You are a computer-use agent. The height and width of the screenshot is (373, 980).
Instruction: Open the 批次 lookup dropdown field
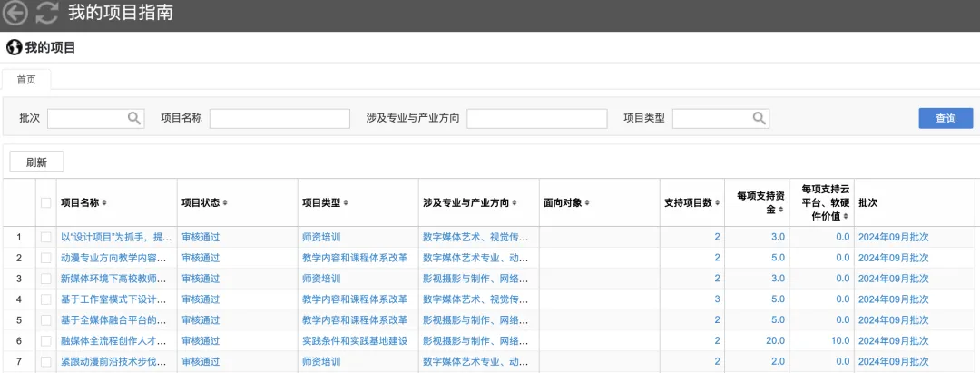(88, 118)
